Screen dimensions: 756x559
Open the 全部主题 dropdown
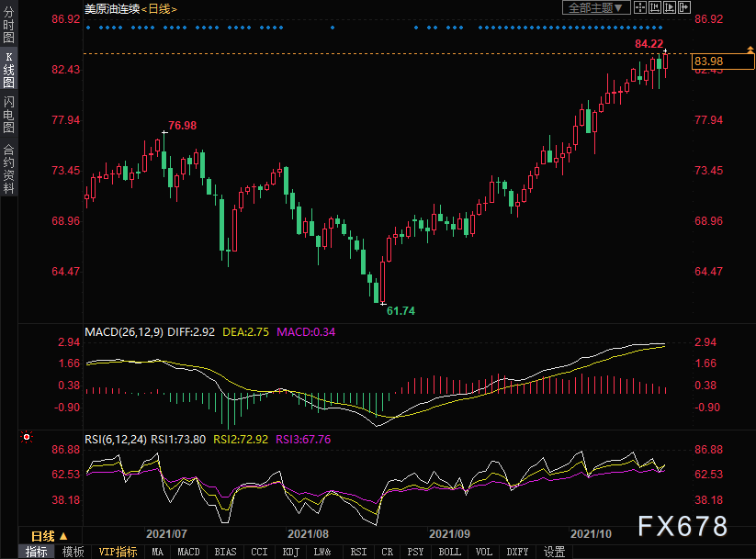[x=596, y=7]
